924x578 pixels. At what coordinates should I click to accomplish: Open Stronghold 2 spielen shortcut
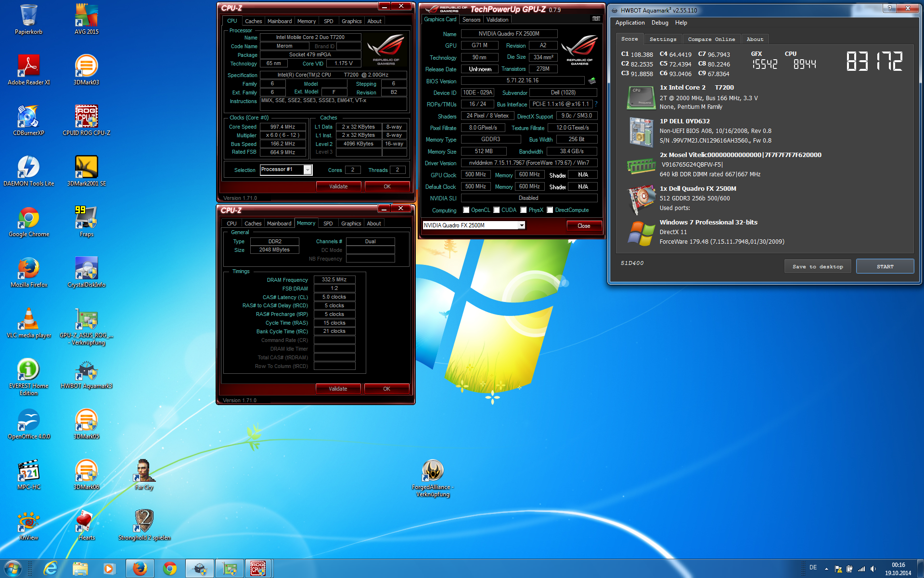click(144, 525)
